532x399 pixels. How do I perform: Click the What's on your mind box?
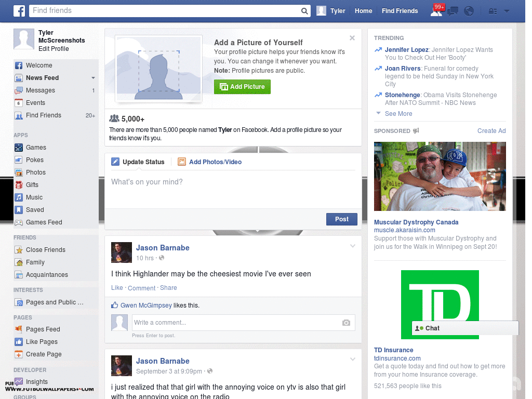pos(233,189)
